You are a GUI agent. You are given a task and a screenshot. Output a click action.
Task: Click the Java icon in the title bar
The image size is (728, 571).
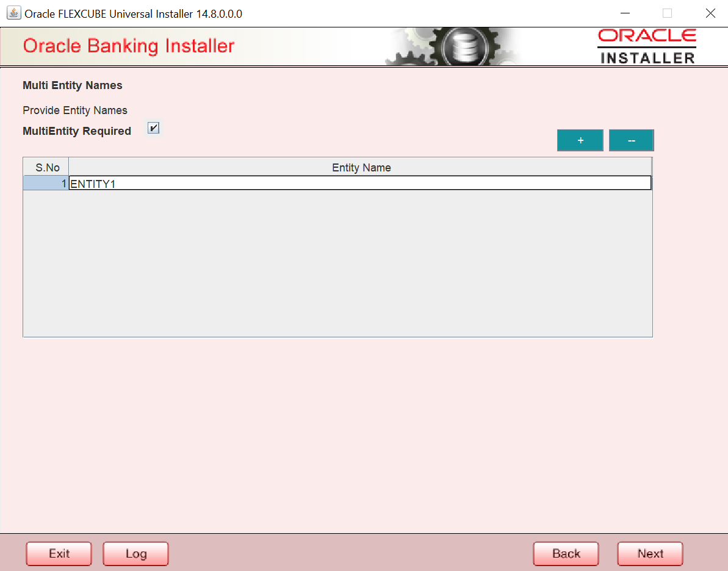click(x=13, y=13)
